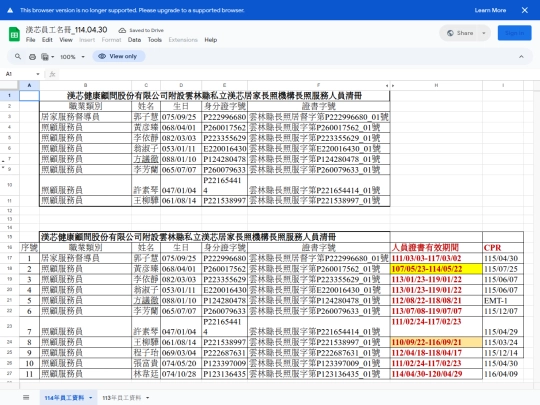Open the File menu
The height and width of the screenshot is (405, 540).
click(x=30, y=40)
